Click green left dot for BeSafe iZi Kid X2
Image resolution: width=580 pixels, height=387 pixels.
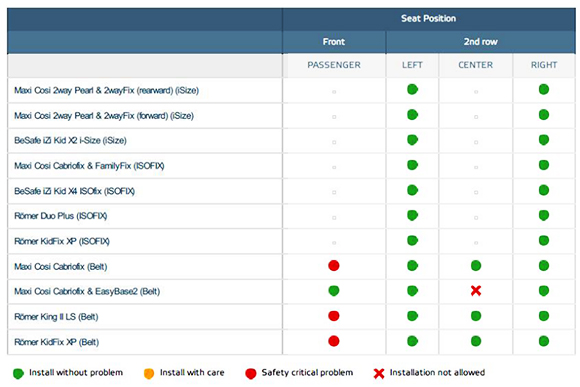point(412,140)
